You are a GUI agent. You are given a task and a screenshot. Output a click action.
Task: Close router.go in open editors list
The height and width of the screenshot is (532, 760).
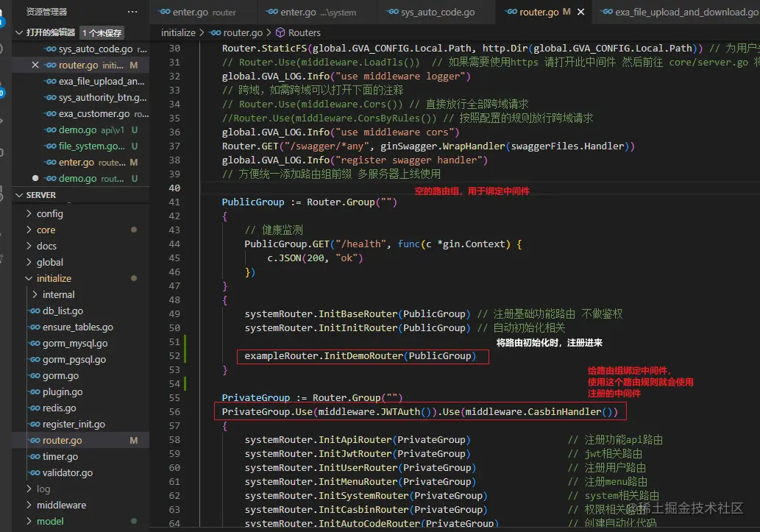[x=35, y=65]
